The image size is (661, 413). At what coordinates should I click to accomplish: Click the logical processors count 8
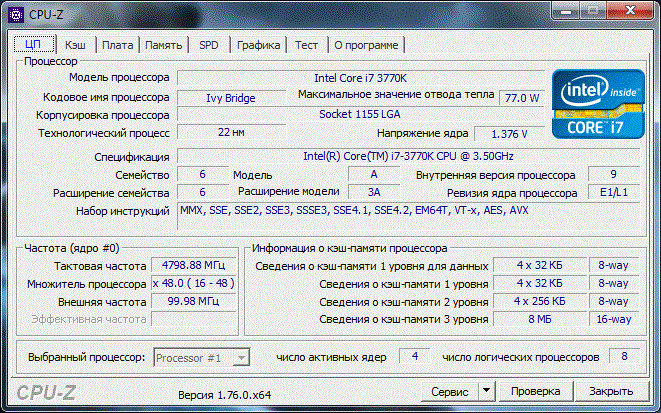coord(624,357)
